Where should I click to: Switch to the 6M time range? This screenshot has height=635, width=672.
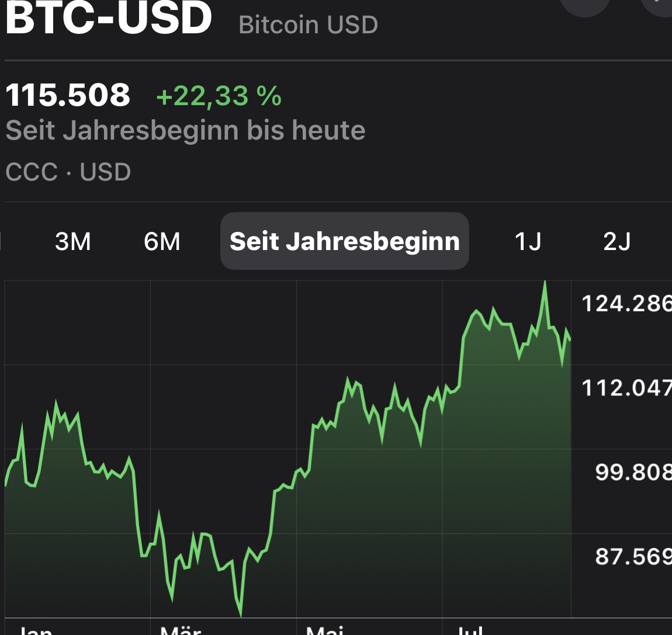tap(162, 241)
